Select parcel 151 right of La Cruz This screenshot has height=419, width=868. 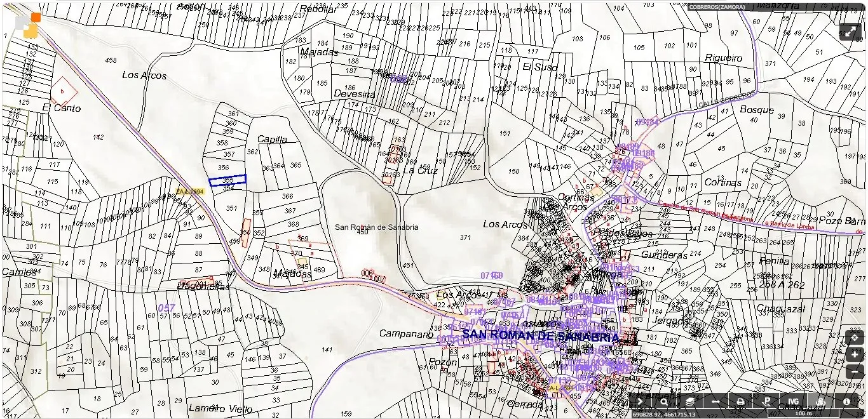coord(505,133)
